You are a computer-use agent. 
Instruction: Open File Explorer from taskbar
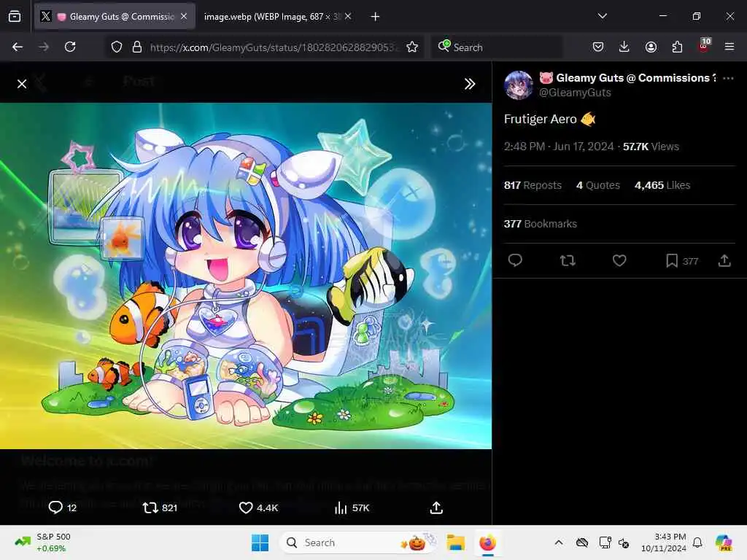point(456,542)
